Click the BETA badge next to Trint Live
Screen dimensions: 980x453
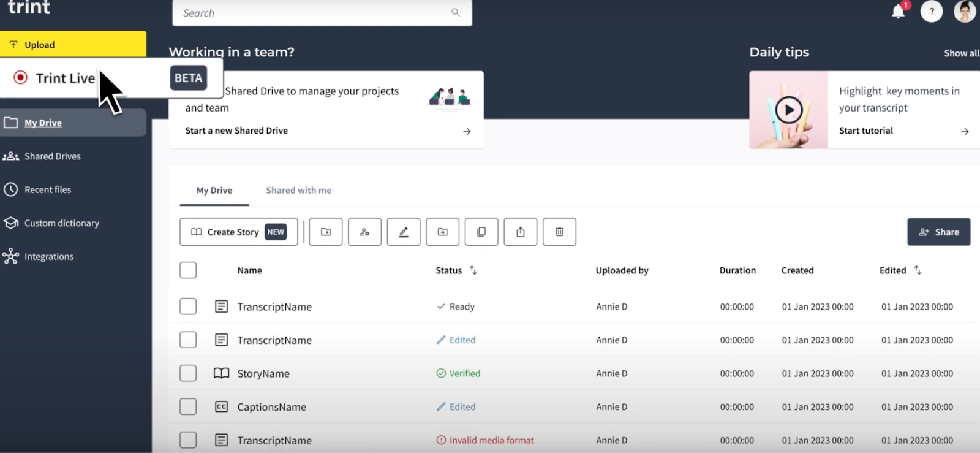coord(189,78)
